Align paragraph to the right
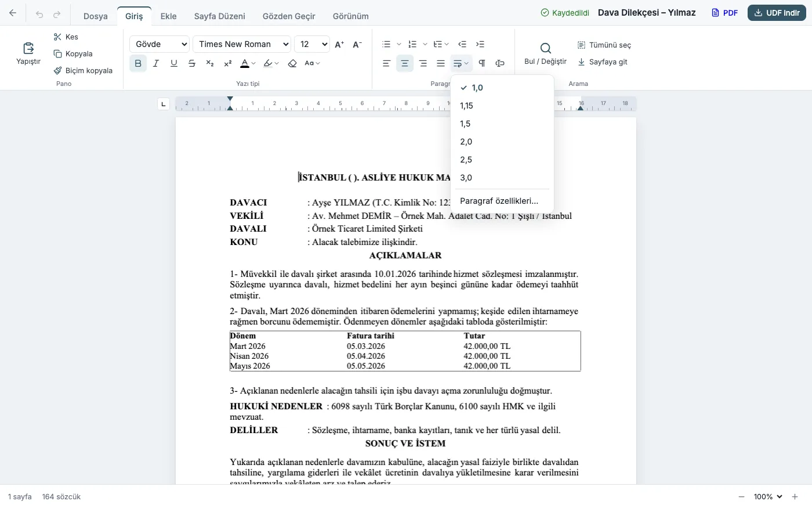 coord(423,63)
